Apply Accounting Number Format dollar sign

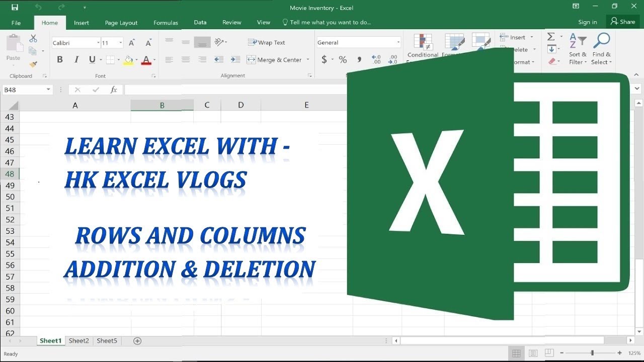(324, 59)
